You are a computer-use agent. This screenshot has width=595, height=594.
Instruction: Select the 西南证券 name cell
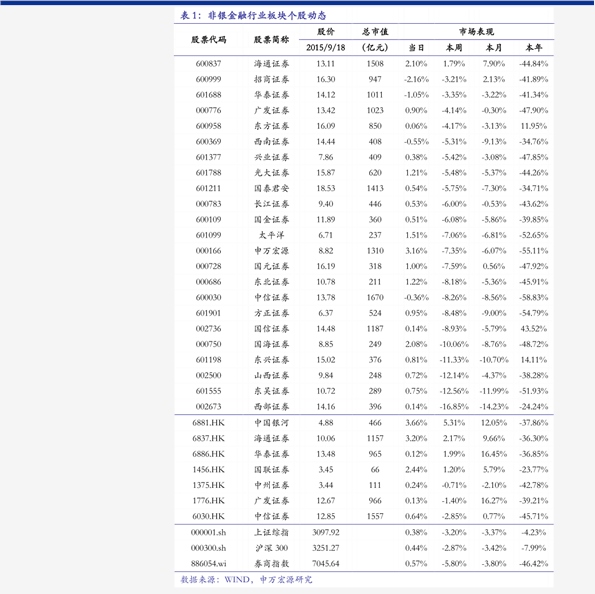point(271,142)
